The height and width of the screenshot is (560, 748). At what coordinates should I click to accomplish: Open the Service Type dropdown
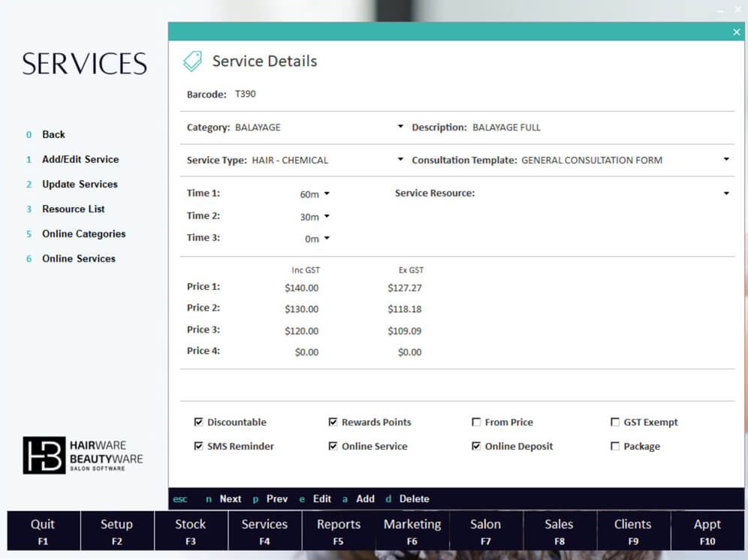pyautogui.click(x=400, y=159)
